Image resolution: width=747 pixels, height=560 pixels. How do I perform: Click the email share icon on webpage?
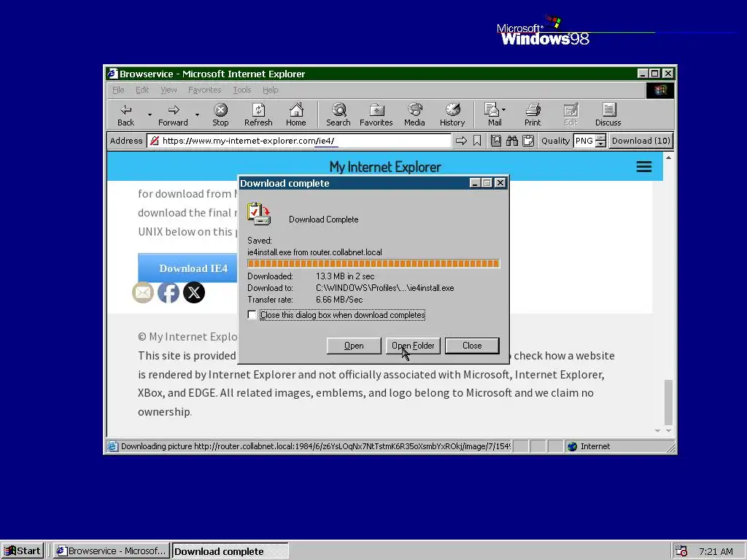tap(143, 292)
